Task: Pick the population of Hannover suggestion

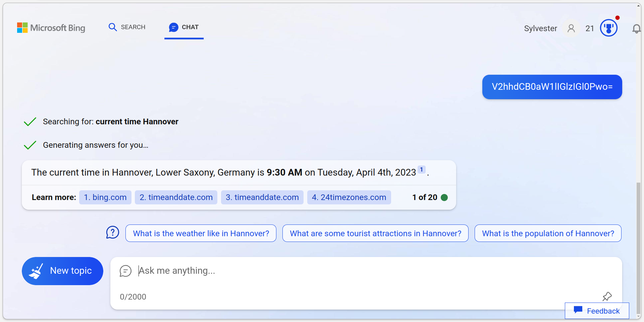Action: [548, 233]
